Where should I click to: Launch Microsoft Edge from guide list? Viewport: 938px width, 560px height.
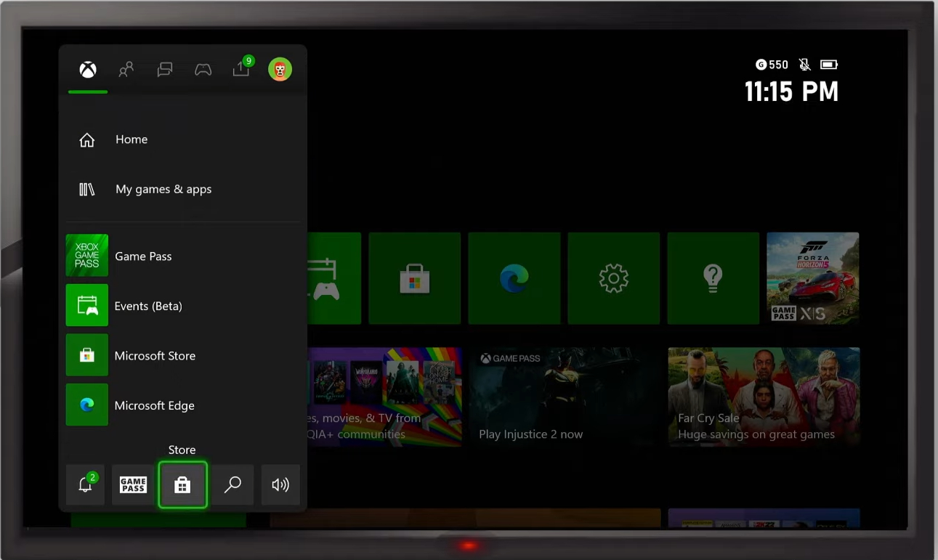(154, 405)
